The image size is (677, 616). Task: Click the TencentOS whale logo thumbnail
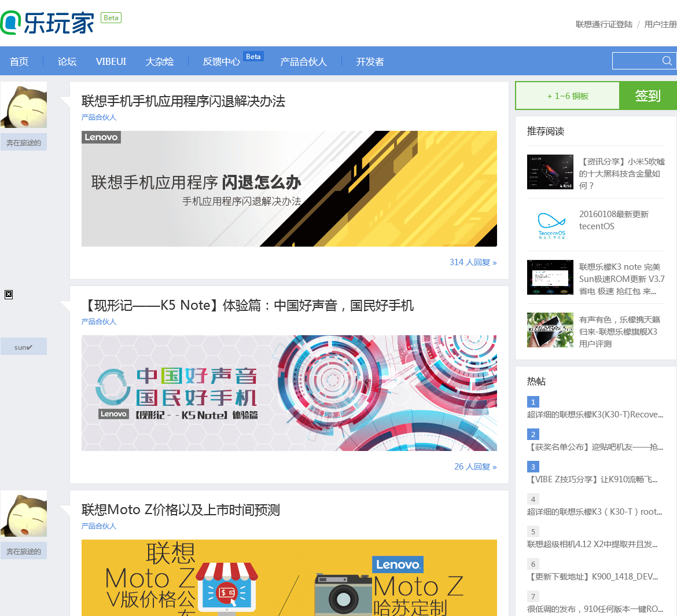(x=550, y=225)
